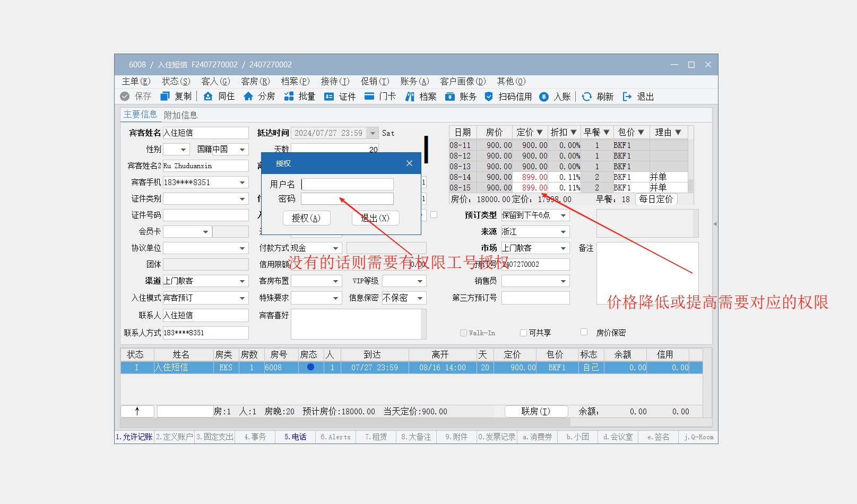857x504 pixels.
Task: Open the 状态 menu
Action: pos(176,81)
